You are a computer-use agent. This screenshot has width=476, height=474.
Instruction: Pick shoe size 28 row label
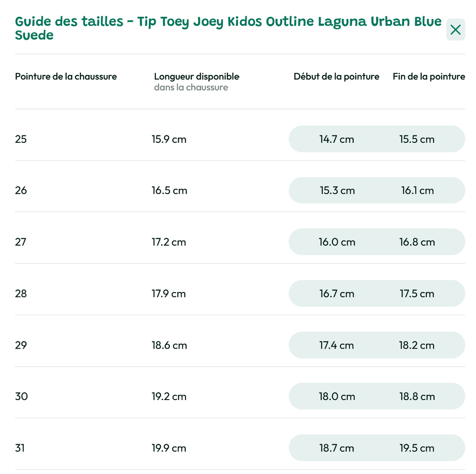21,294
